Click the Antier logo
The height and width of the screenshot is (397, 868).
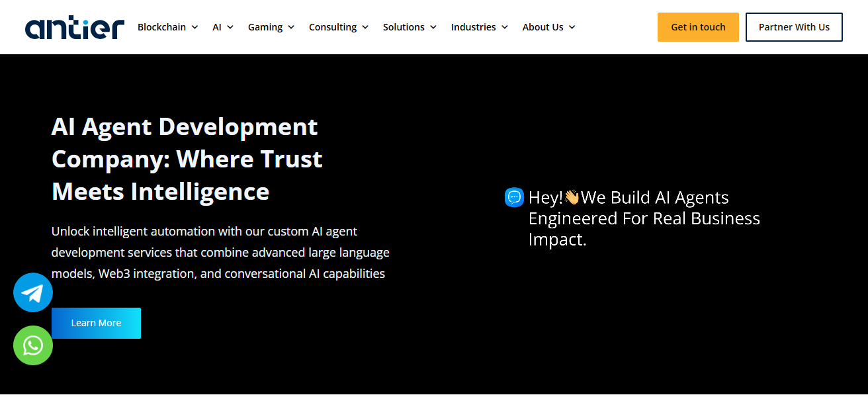pos(75,27)
